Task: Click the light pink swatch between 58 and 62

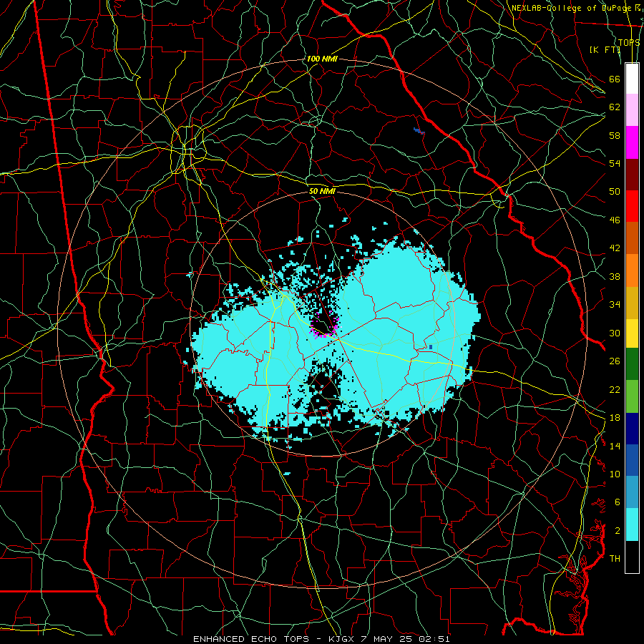Action: pos(632,110)
